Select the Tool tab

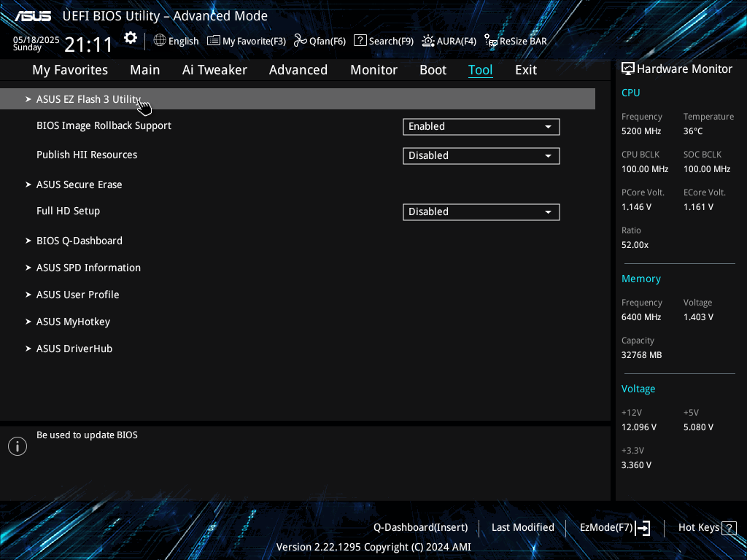480,70
